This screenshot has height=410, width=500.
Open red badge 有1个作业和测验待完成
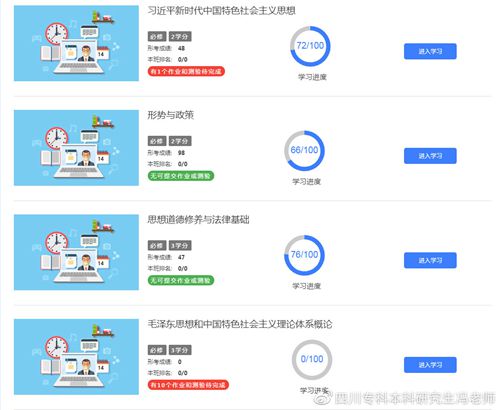[x=186, y=71]
